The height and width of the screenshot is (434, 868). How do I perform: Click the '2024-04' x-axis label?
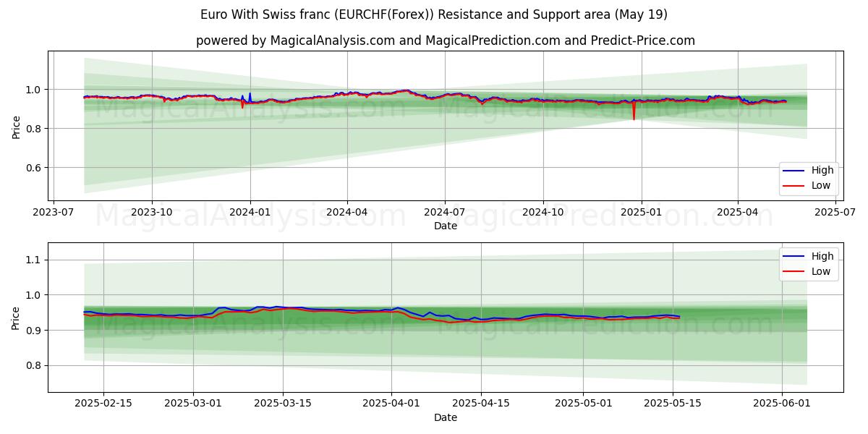point(347,213)
